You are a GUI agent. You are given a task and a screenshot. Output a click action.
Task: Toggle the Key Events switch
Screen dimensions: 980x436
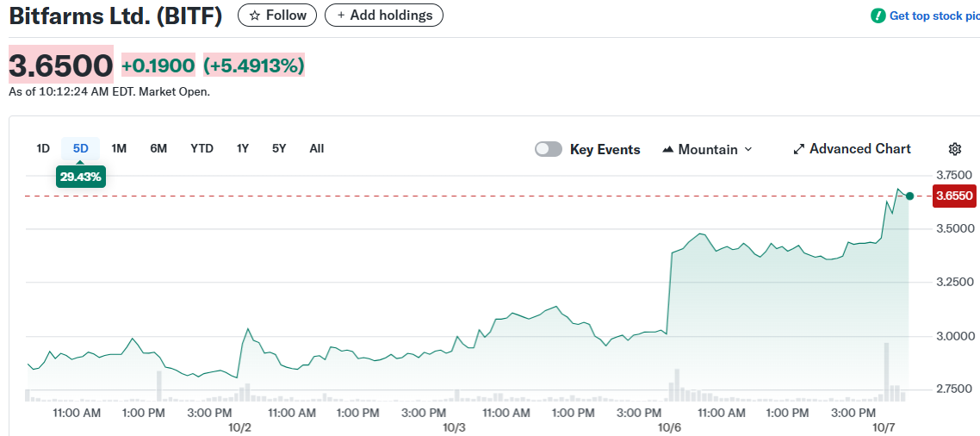549,149
